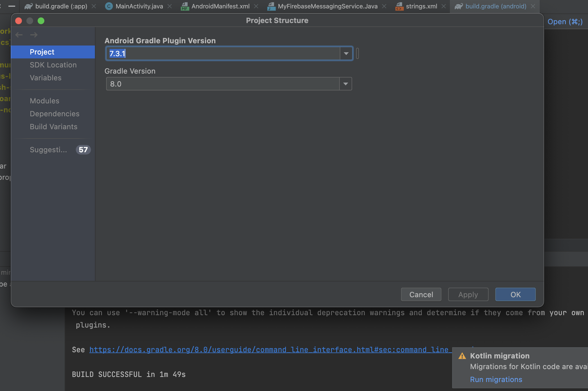The height and width of the screenshot is (391, 588).
Task: Close the strings.xml editor tab
Action: click(x=444, y=6)
